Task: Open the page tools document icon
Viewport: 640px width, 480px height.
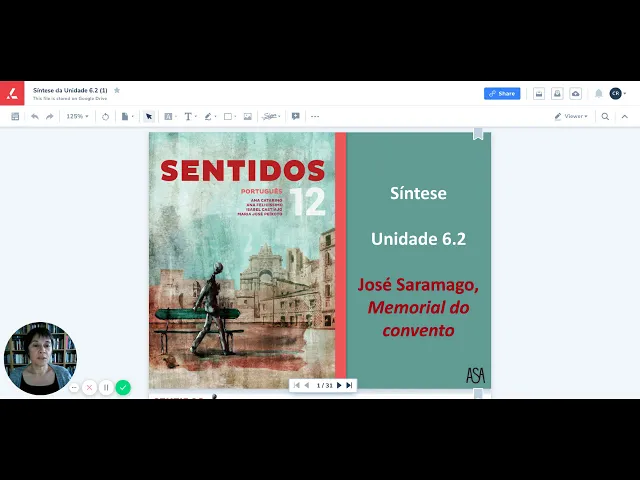Action: (x=124, y=117)
